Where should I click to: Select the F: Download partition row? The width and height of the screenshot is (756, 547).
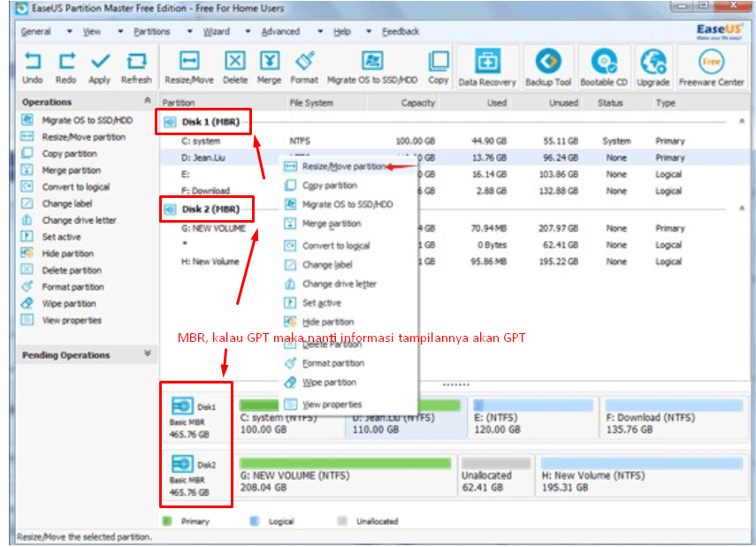click(x=454, y=191)
